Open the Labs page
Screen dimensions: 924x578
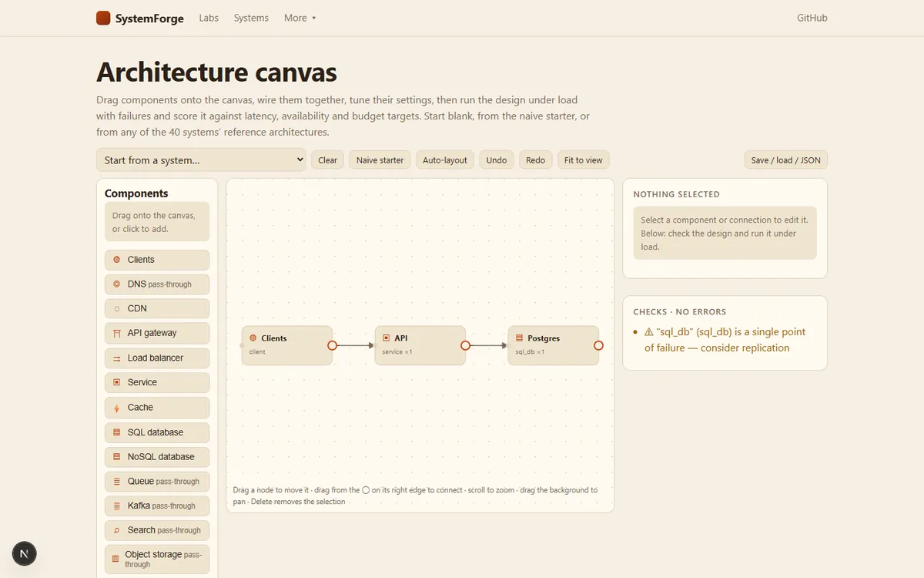pyautogui.click(x=209, y=18)
